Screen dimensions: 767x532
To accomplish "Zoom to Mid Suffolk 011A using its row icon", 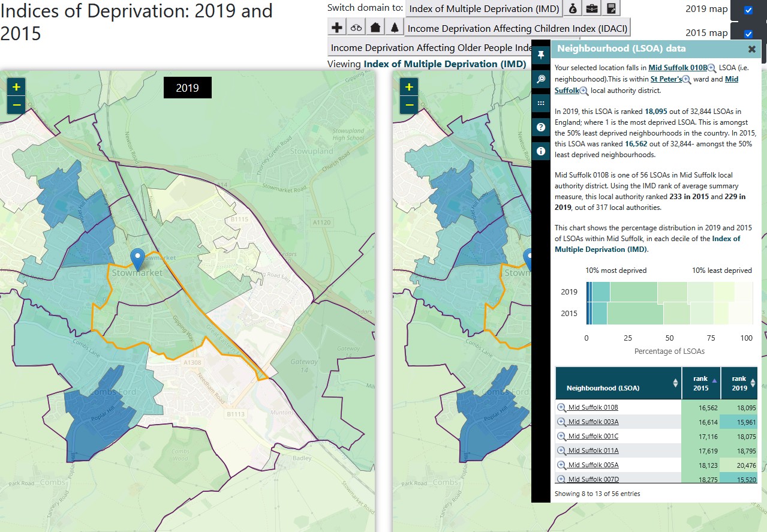I will [562, 451].
